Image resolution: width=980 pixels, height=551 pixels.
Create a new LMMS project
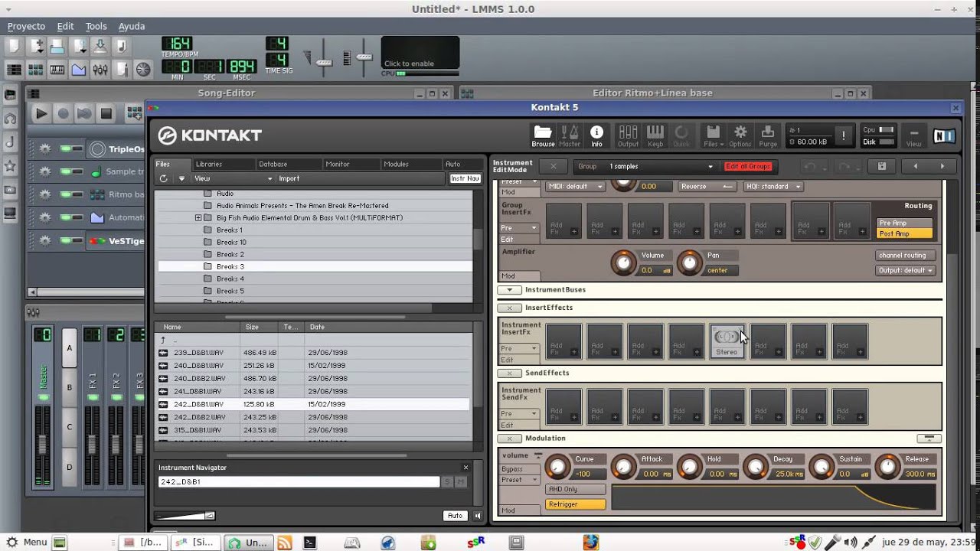pyautogui.click(x=15, y=47)
